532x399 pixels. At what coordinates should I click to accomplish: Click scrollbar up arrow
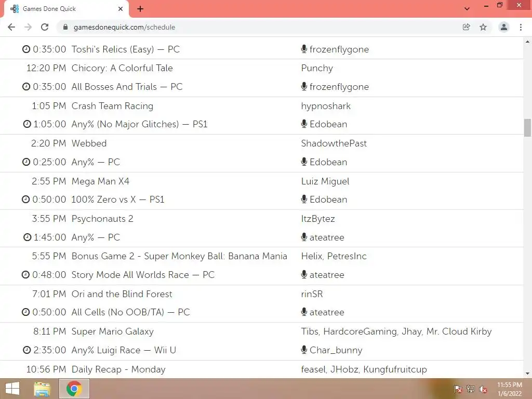pyautogui.click(x=527, y=42)
